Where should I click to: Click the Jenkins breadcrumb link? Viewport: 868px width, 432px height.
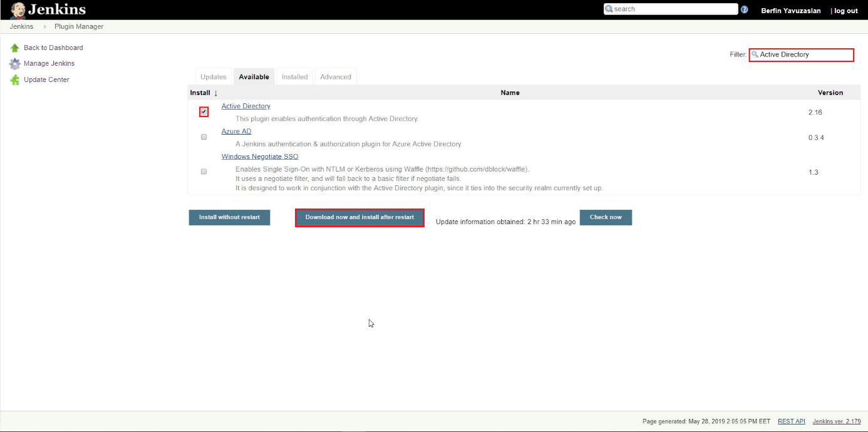tap(21, 26)
